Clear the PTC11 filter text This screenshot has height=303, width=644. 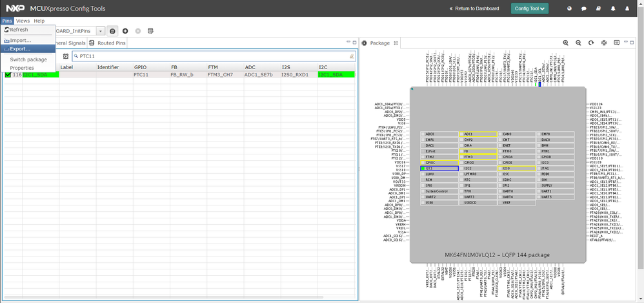352,56
